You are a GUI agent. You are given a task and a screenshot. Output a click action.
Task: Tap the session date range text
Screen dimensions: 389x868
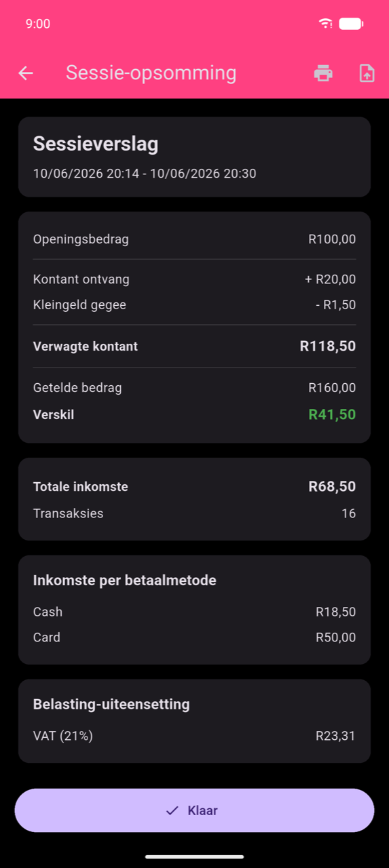(145, 174)
